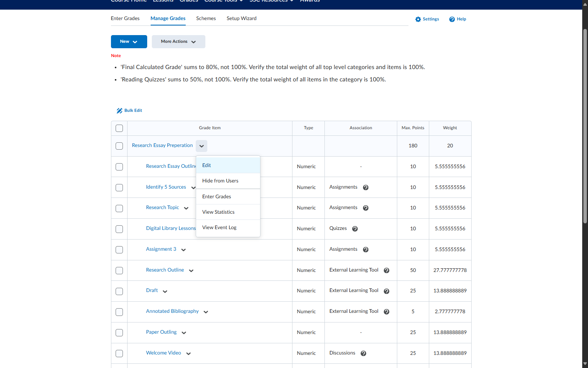This screenshot has width=588, height=368.
Task: Open the Paper Outling grade item link
Action: click(x=161, y=332)
